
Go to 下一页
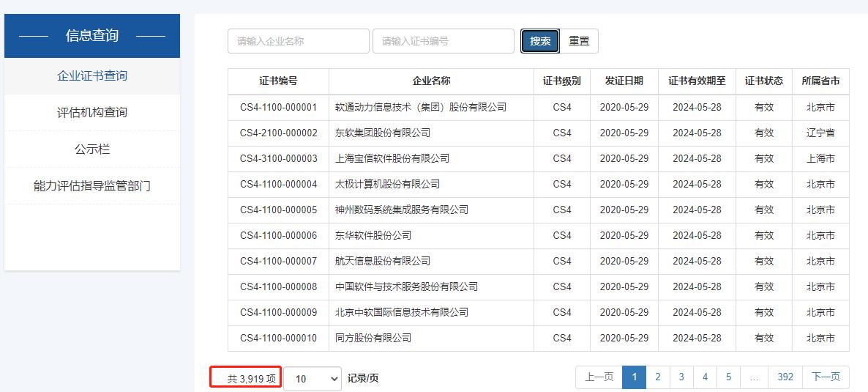pyautogui.click(x=826, y=377)
